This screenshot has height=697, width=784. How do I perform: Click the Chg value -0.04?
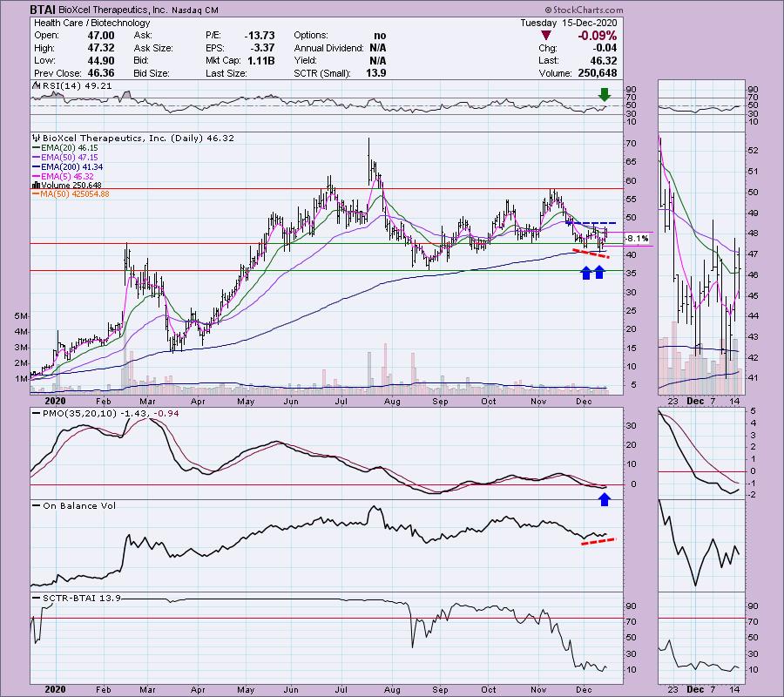click(x=605, y=48)
